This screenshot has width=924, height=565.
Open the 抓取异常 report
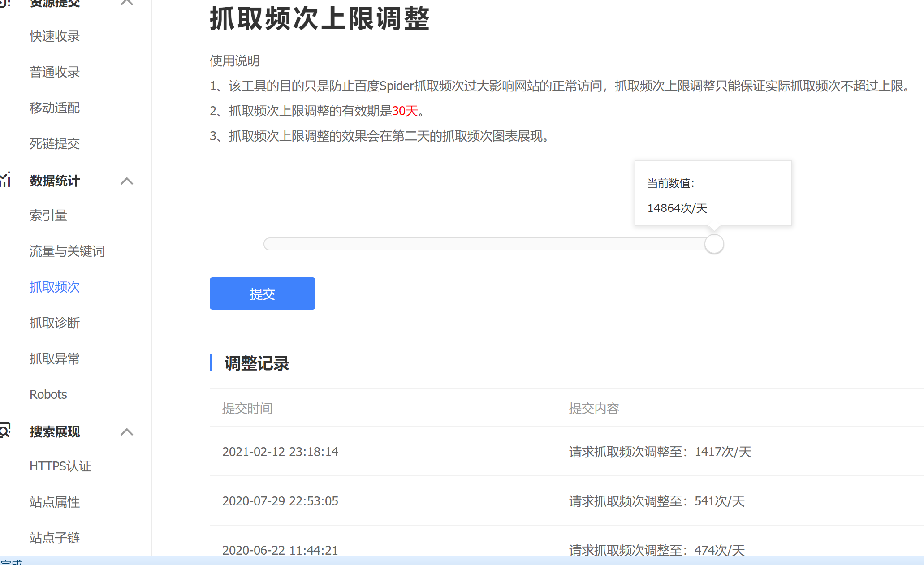[54, 358]
